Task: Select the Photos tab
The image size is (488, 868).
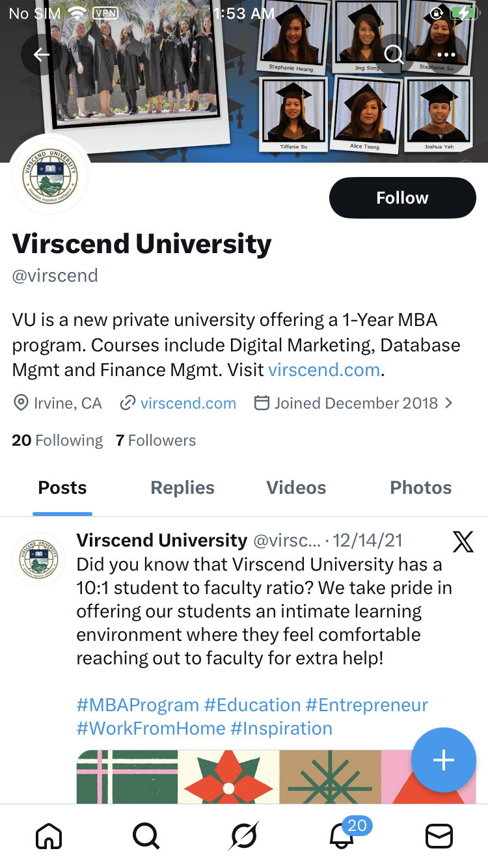Action: point(420,488)
